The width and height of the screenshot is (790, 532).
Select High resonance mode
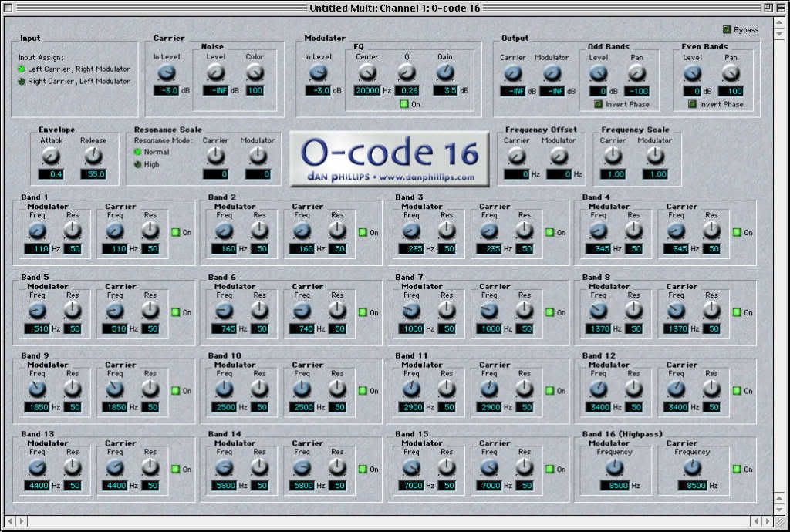click(x=139, y=164)
